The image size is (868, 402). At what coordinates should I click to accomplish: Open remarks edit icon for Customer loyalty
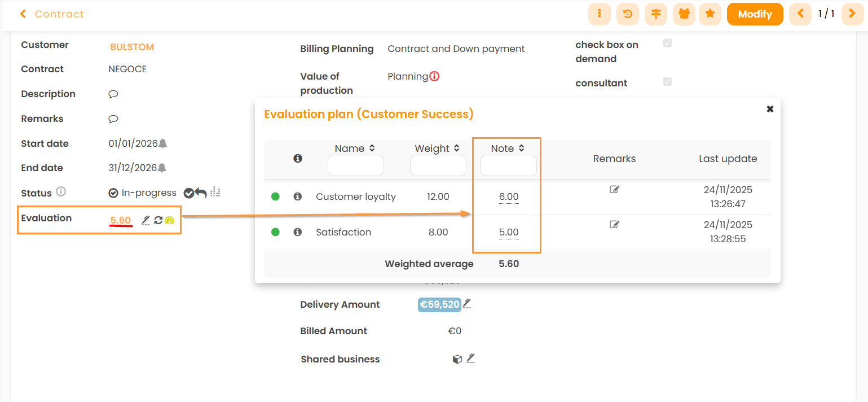614,190
